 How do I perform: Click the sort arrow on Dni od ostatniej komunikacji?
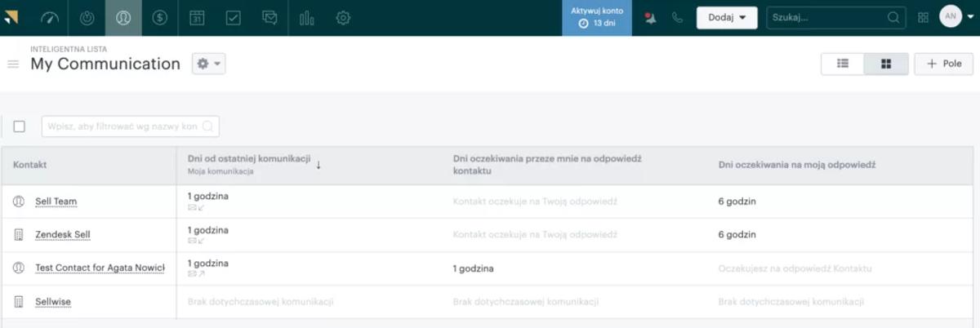click(x=318, y=164)
